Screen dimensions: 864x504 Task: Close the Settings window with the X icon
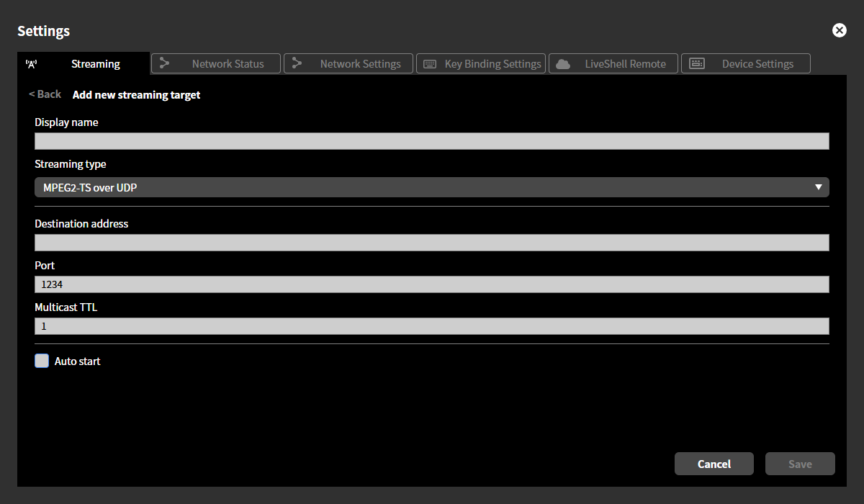[840, 30]
